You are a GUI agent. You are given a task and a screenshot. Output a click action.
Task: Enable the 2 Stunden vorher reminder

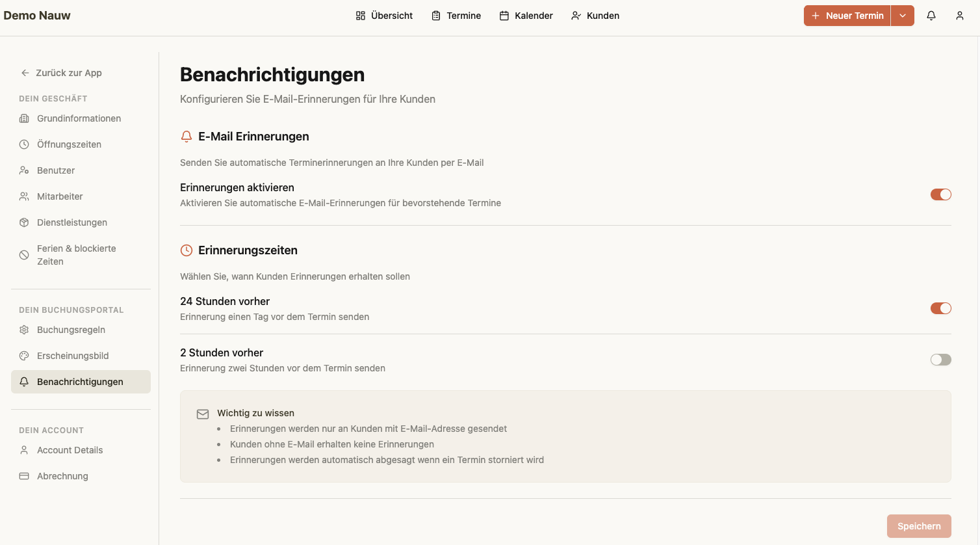pyautogui.click(x=941, y=360)
